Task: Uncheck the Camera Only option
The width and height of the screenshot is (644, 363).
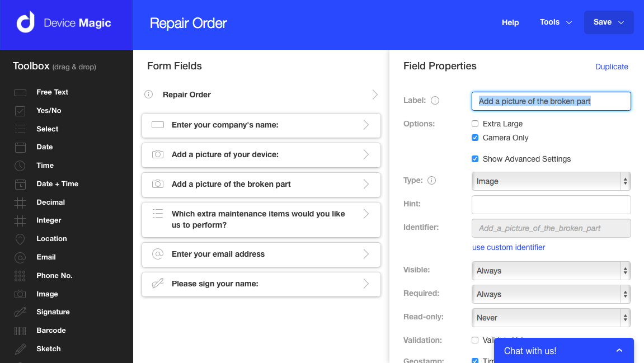Action: [475, 138]
